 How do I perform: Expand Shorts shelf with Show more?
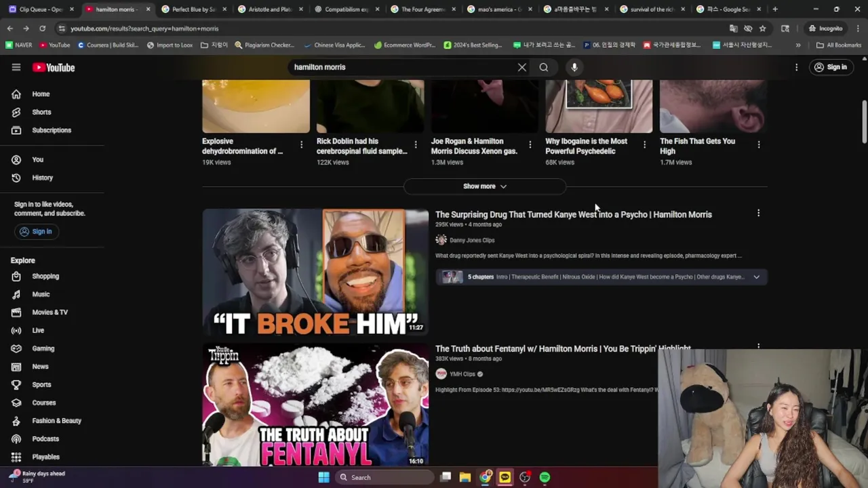485,186
